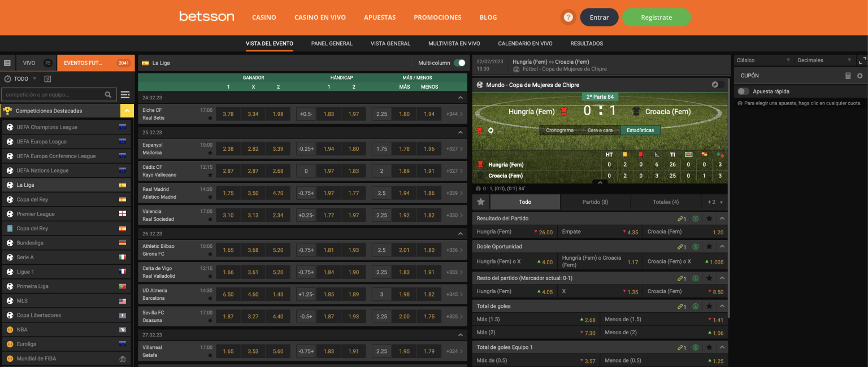Star the Resto del partido market
This screenshot has height=367, width=868.
tap(709, 278)
